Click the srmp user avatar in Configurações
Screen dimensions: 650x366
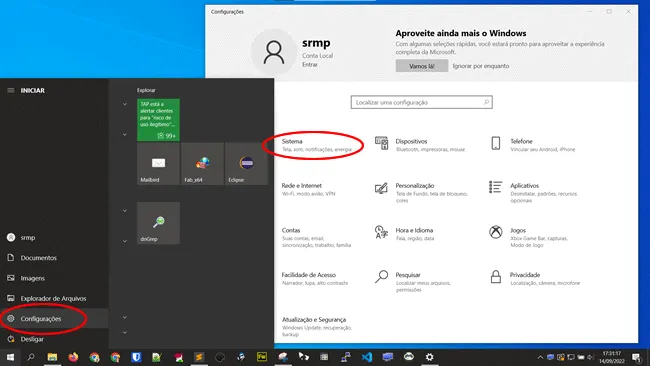point(274,52)
